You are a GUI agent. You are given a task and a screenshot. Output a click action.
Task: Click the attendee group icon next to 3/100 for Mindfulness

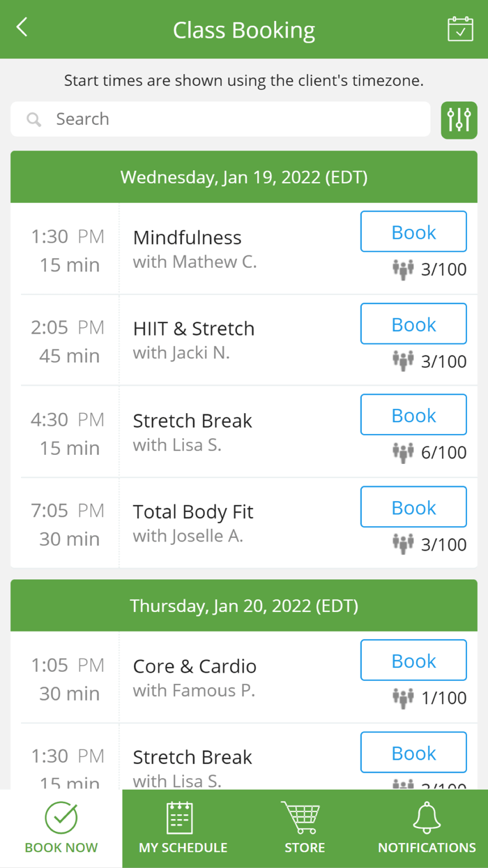coord(404,269)
